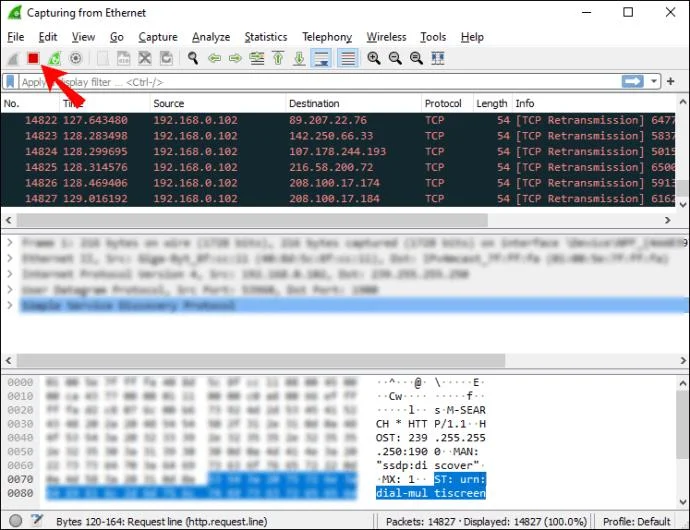Open the Edit menu
The image size is (690, 530).
[48, 37]
